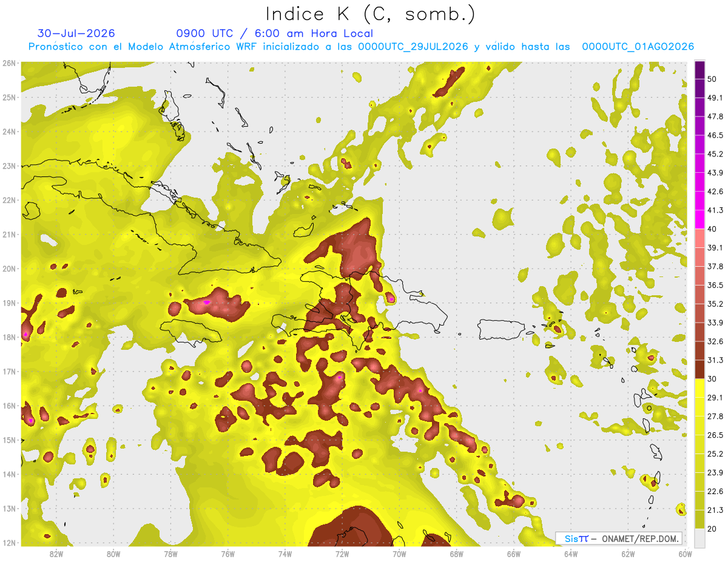Viewport: 728px width, 562px height.
Task: Select the magenta color band between 40 and 41.3
Action: (699, 219)
